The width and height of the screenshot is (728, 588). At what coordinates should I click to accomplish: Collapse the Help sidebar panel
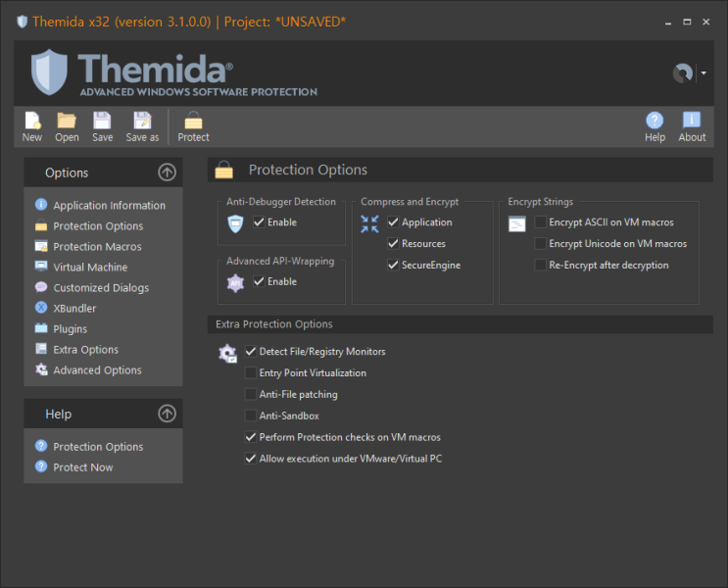click(x=167, y=414)
